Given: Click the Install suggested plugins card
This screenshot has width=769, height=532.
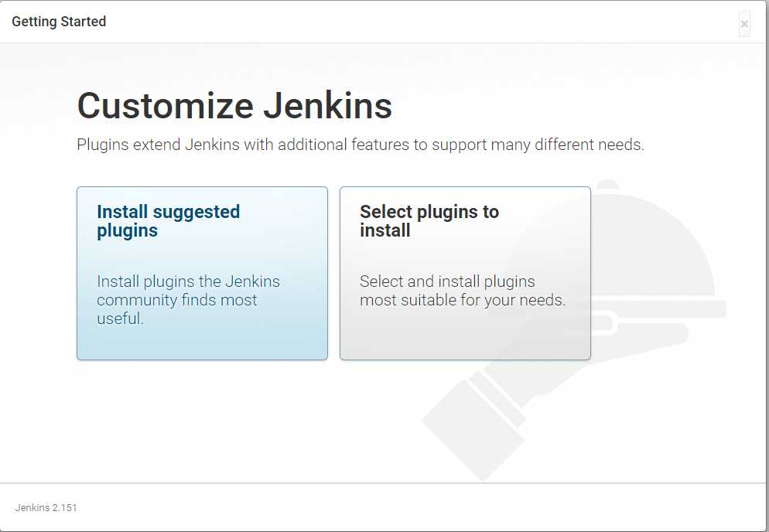Looking at the screenshot, I should point(202,273).
